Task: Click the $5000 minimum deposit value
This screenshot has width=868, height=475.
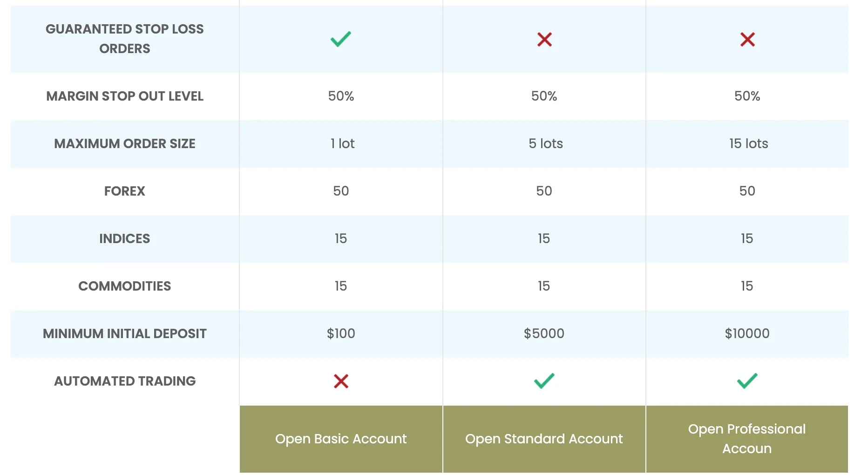Action: tap(544, 333)
